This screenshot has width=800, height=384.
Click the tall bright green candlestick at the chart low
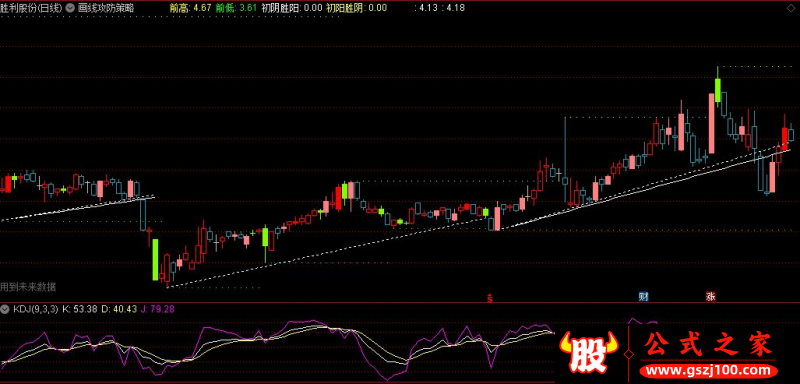(155, 260)
